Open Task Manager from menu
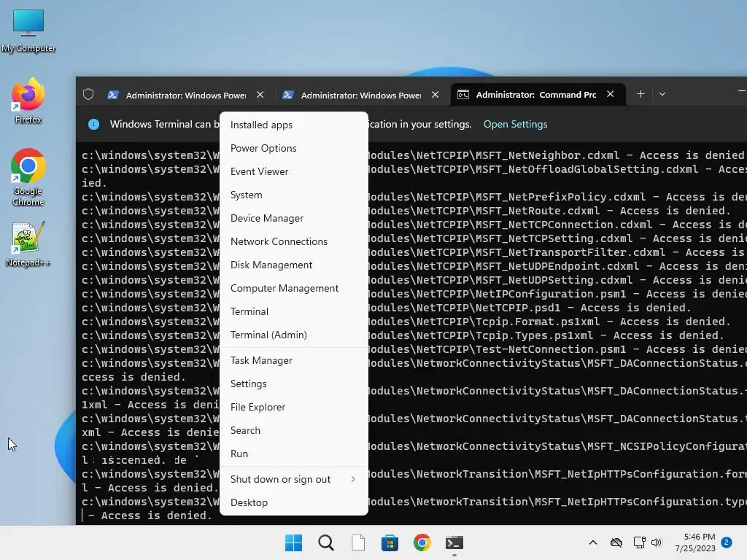This screenshot has width=747, height=560. tap(294, 360)
